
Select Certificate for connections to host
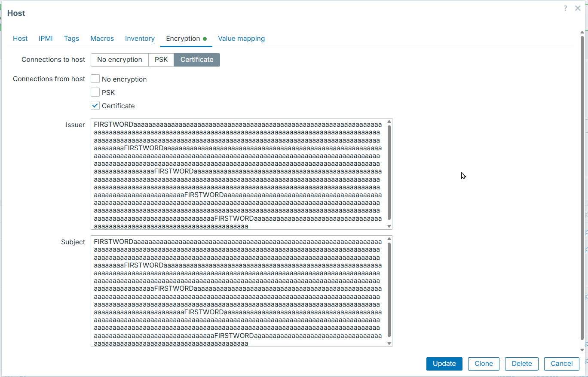click(197, 60)
